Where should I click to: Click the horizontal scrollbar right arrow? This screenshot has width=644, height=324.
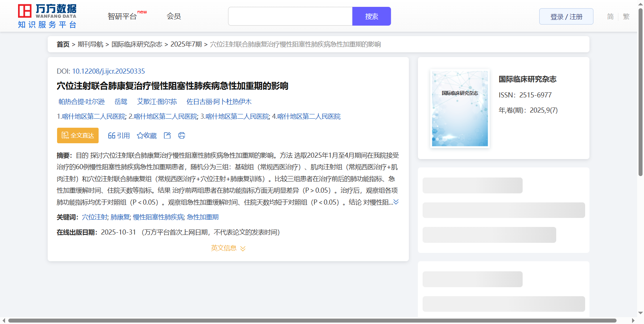[633, 320]
